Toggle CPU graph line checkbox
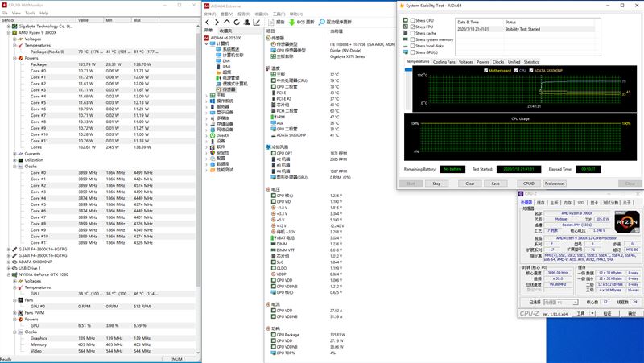The width and height of the screenshot is (644, 363). pyautogui.click(x=516, y=71)
